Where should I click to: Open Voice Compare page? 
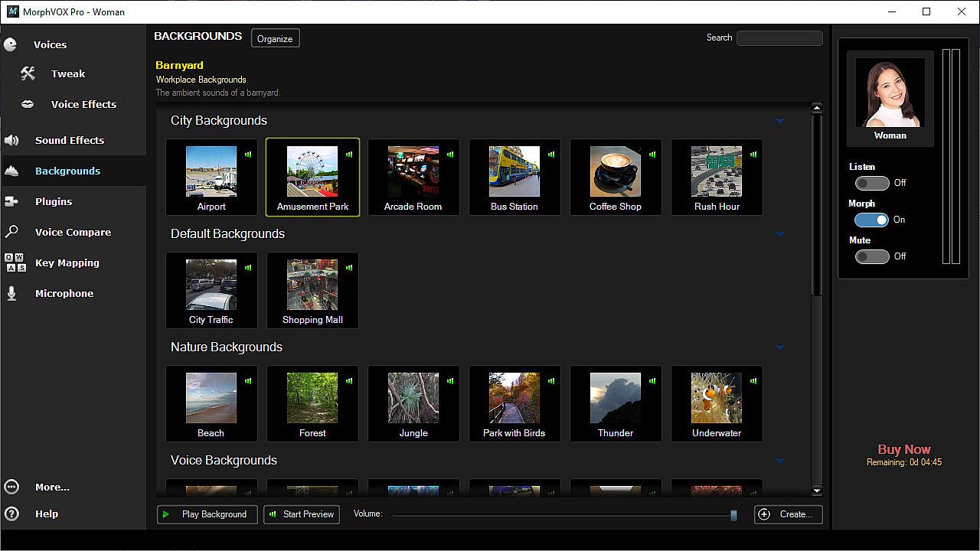click(73, 232)
